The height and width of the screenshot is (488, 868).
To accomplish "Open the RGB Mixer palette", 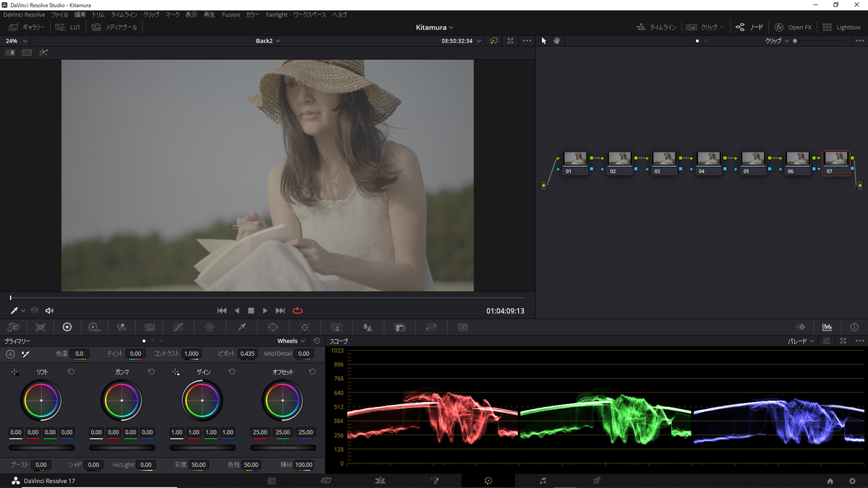I will click(122, 328).
